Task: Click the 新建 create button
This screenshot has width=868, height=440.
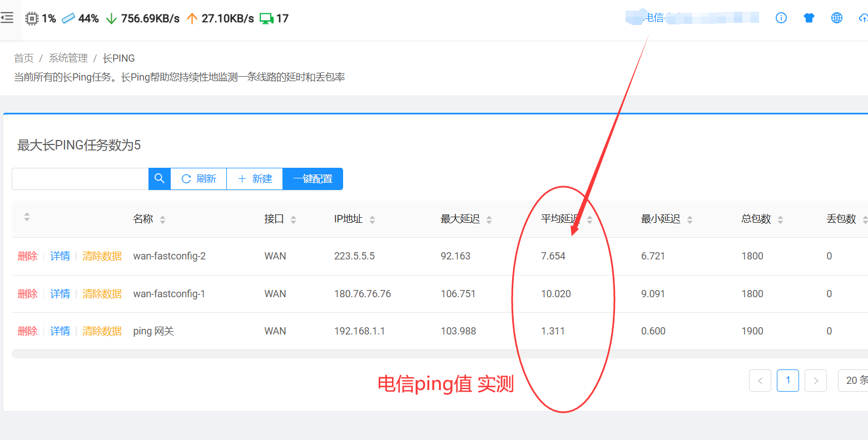Action: (255, 179)
